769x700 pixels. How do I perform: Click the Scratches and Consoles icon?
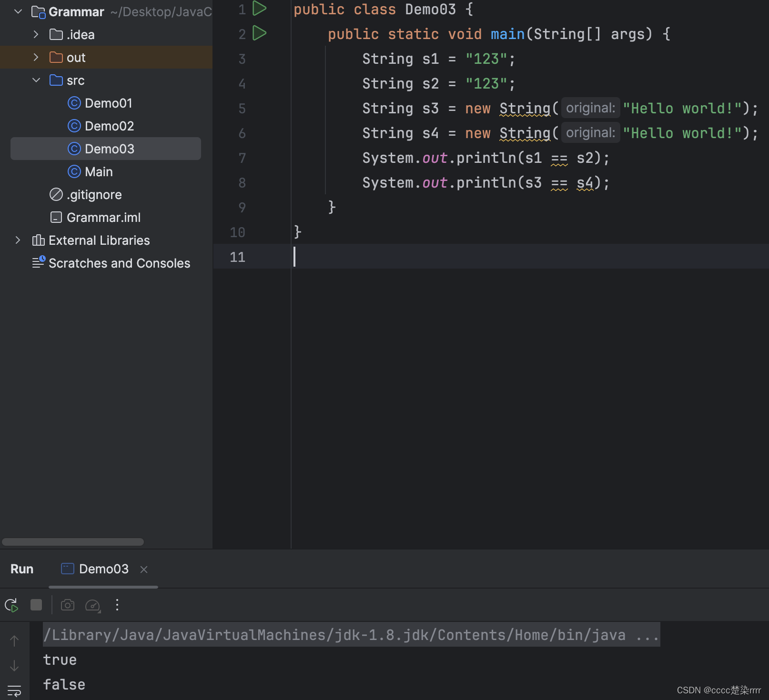(x=38, y=262)
